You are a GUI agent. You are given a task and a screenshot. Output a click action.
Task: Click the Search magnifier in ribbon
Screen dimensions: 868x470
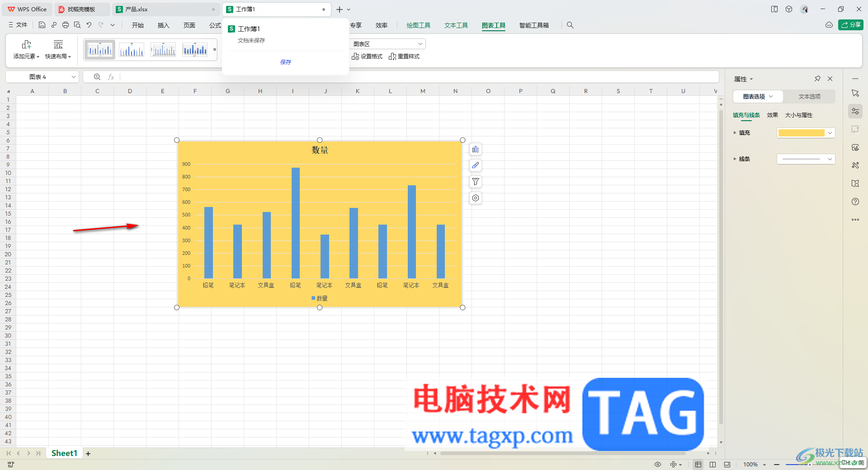570,25
